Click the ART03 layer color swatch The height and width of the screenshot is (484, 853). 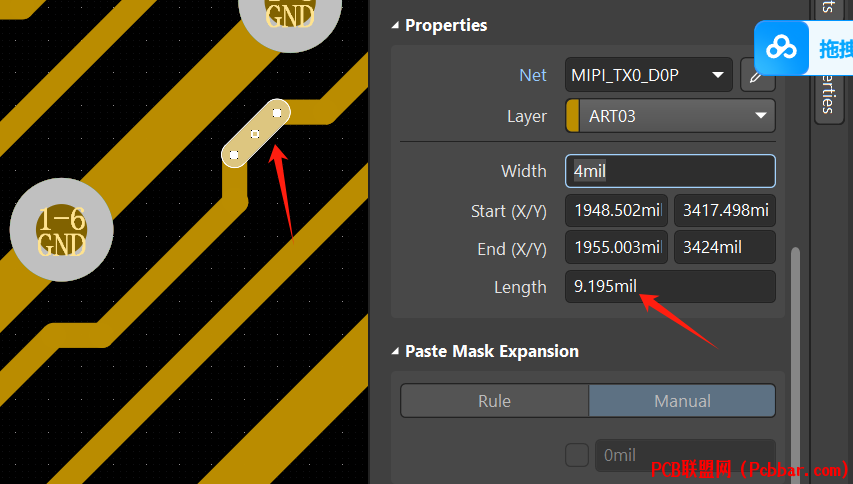pos(573,116)
